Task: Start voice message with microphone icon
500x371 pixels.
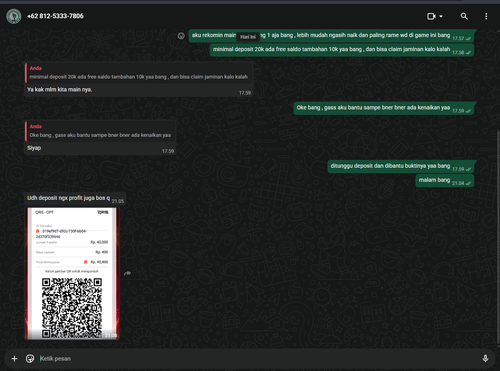Action: tap(485, 359)
